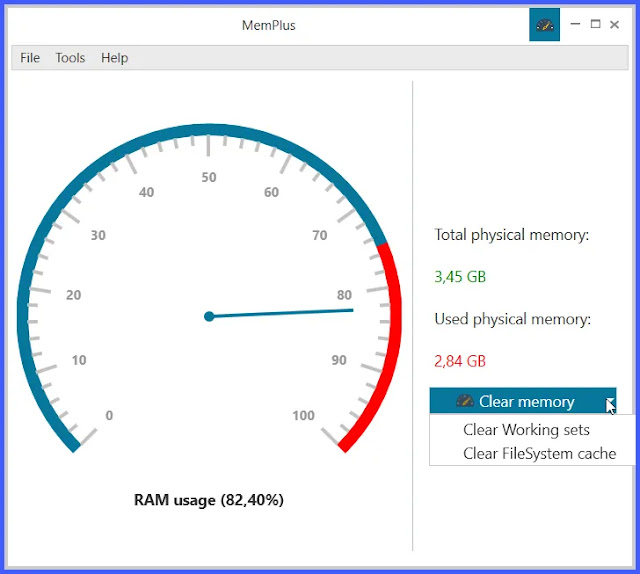Click the 0 mark on the gauge
640x574 pixels.
point(109,415)
